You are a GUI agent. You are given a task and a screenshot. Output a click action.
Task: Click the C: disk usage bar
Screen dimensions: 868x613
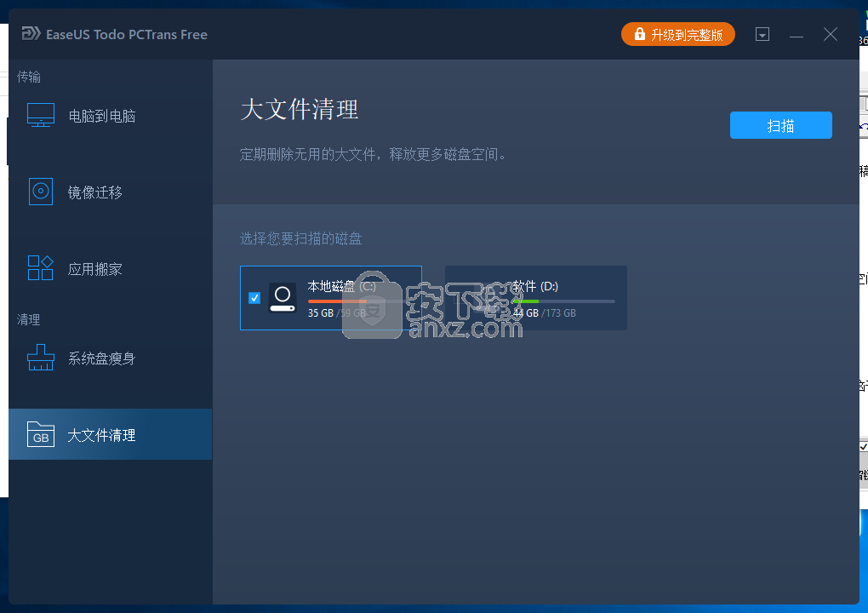[x=360, y=301]
